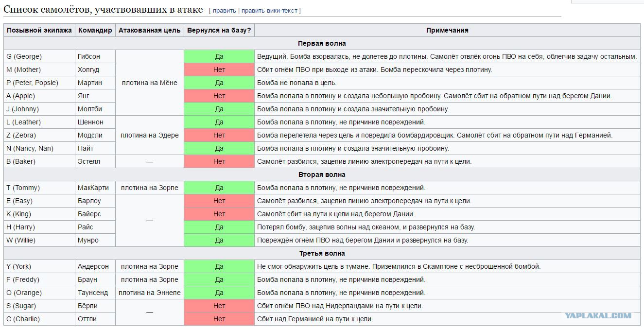Click the "плотина на Мёне" cell
644x330 pixels.
pyautogui.click(x=150, y=83)
